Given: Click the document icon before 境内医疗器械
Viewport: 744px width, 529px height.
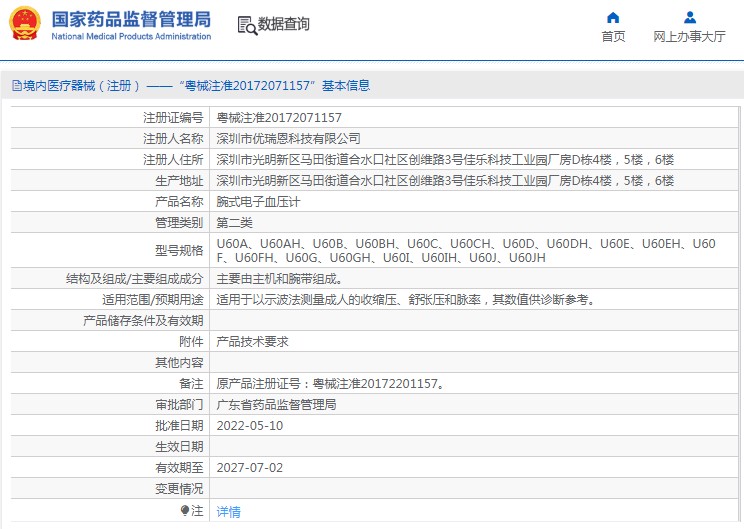Looking at the screenshot, I should (17, 86).
